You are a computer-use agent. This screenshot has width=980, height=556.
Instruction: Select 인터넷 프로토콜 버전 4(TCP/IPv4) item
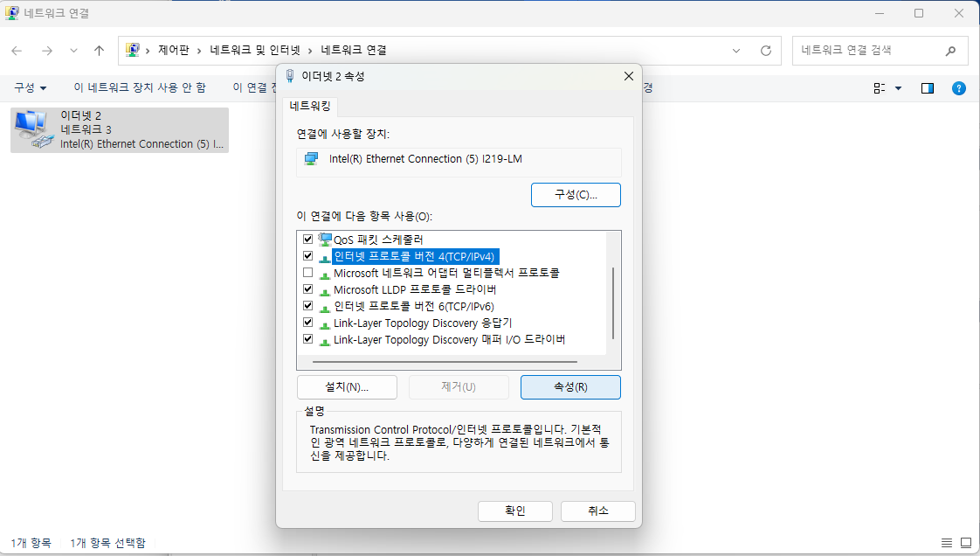point(414,256)
